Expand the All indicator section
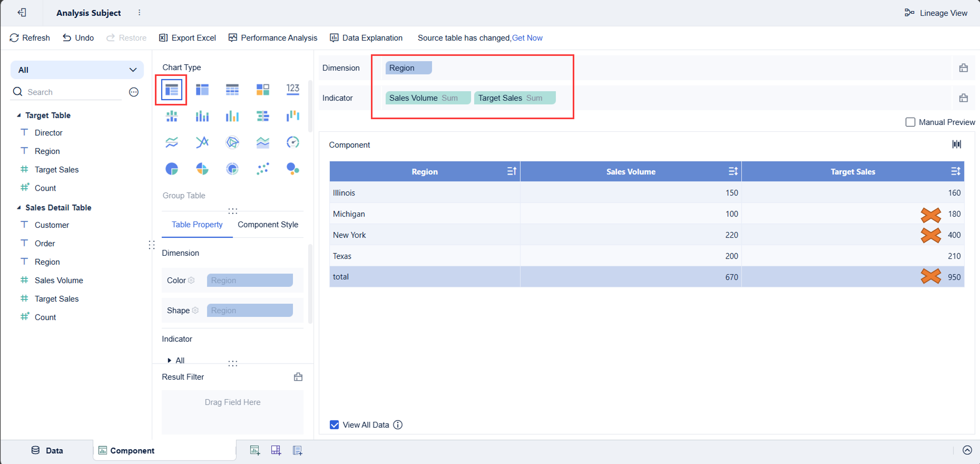This screenshot has width=980, height=464. (x=169, y=360)
